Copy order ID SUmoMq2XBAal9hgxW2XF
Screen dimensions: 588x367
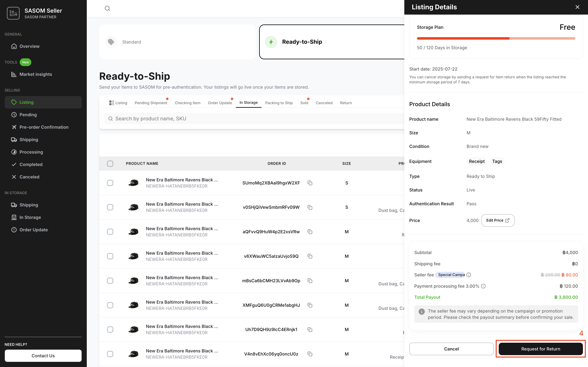pyautogui.click(x=310, y=183)
